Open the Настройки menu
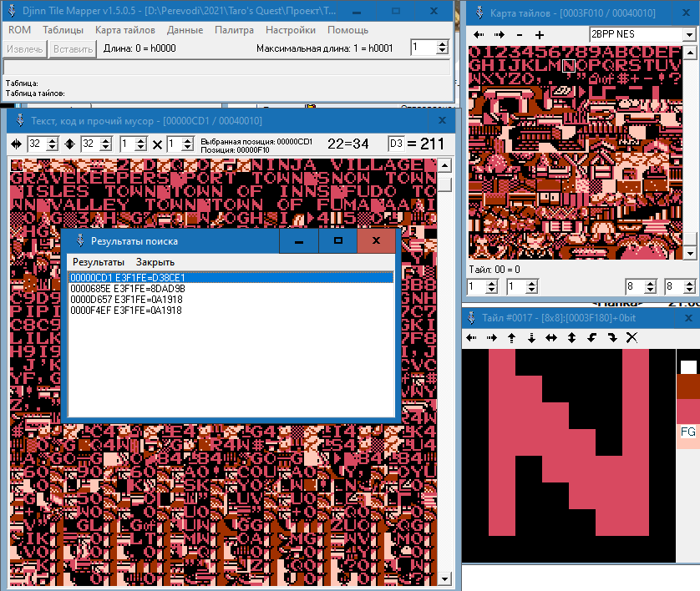The height and width of the screenshot is (591, 700). (291, 30)
